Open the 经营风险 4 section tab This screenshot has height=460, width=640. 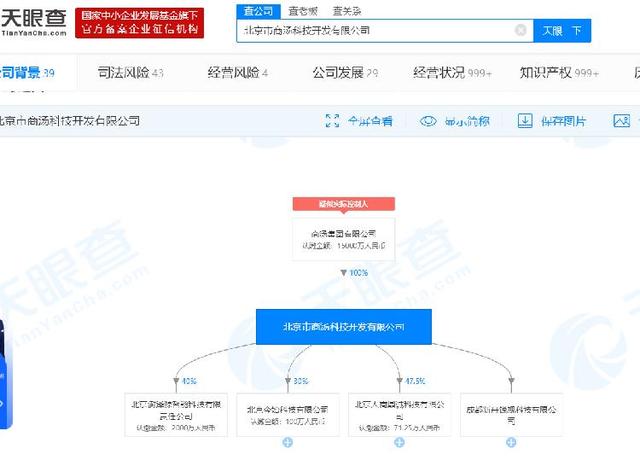(x=238, y=73)
